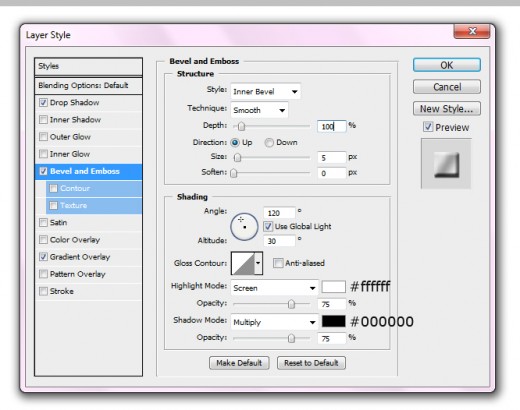Image resolution: width=520 pixels, height=410 pixels.
Task: Select the Contour sub-item under Bevel
Action: [94, 188]
